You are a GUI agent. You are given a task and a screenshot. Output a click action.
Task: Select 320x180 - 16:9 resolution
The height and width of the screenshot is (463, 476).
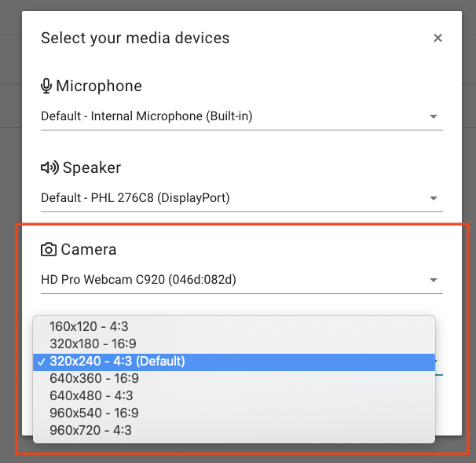point(234,344)
